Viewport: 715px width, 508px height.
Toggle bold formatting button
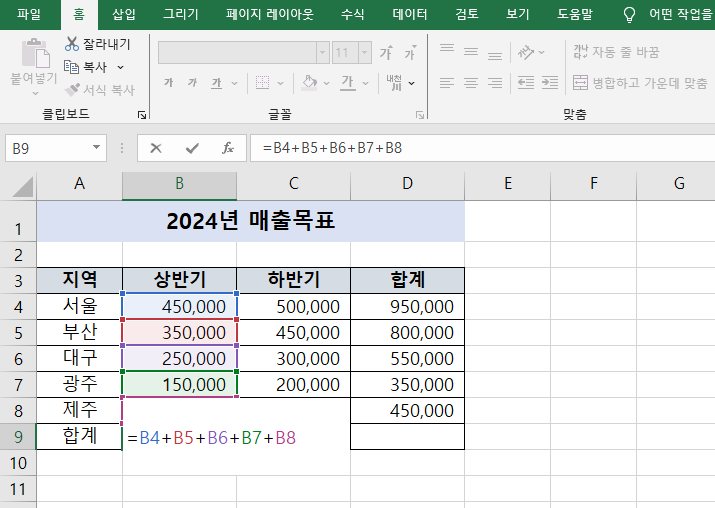[x=169, y=83]
